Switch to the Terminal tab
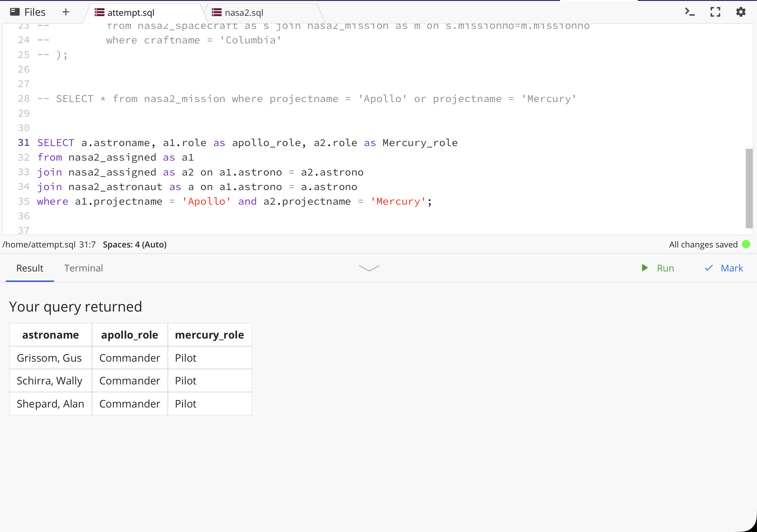 (x=83, y=268)
